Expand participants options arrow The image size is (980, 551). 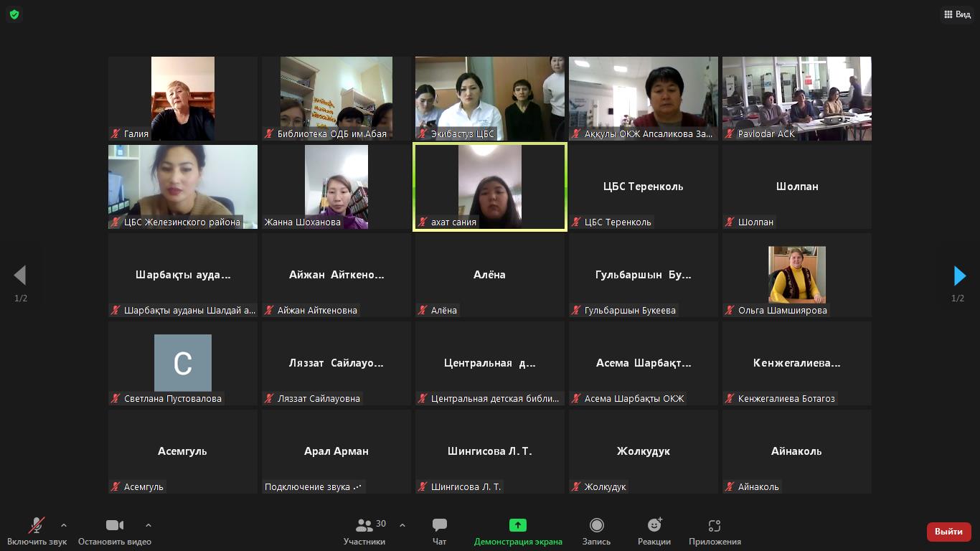tap(402, 525)
